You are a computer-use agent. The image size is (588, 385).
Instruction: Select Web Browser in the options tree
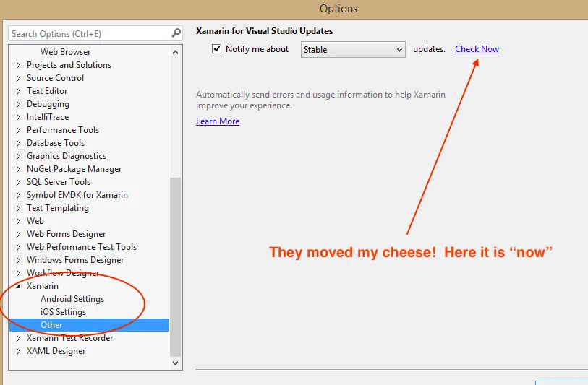point(65,52)
